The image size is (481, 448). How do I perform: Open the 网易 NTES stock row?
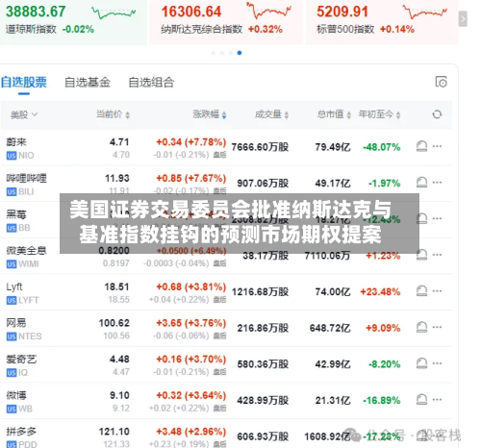click(226, 329)
